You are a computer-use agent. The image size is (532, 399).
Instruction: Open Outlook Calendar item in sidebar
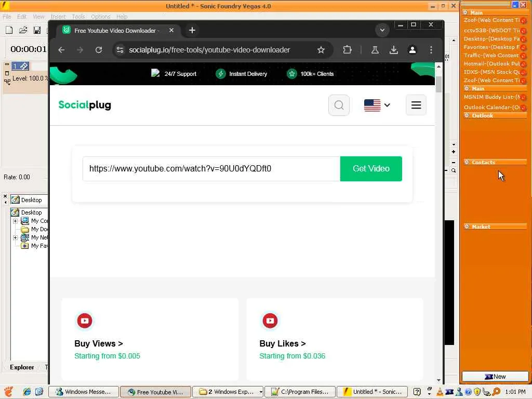pyautogui.click(x=491, y=107)
